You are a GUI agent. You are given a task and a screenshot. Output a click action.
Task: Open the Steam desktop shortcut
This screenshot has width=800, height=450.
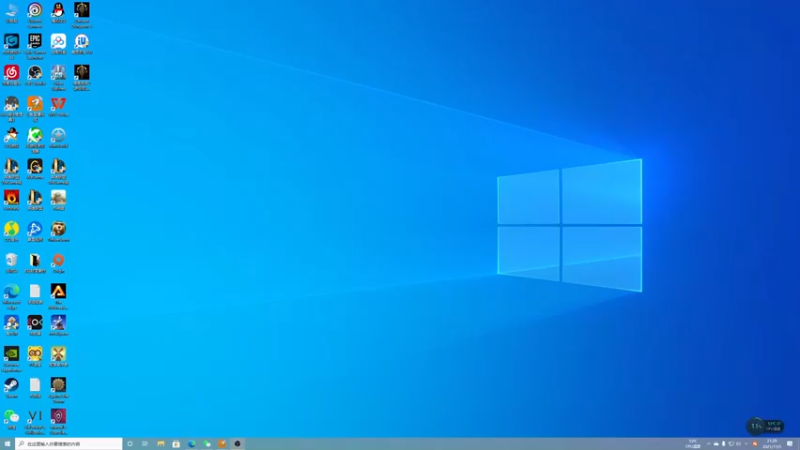(11, 388)
